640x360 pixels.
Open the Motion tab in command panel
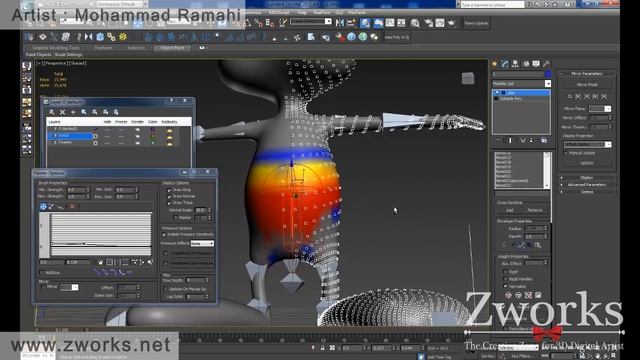pyautogui.click(x=526, y=64)
